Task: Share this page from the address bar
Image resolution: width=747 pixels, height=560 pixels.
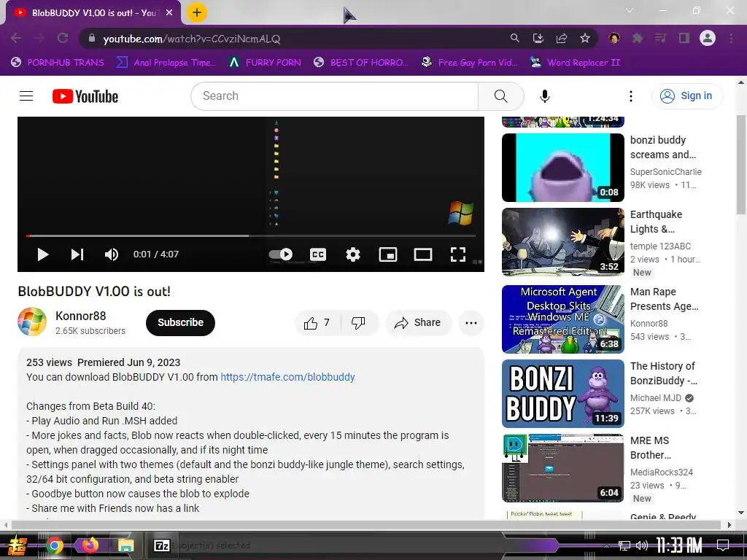Action: (562, 38)
